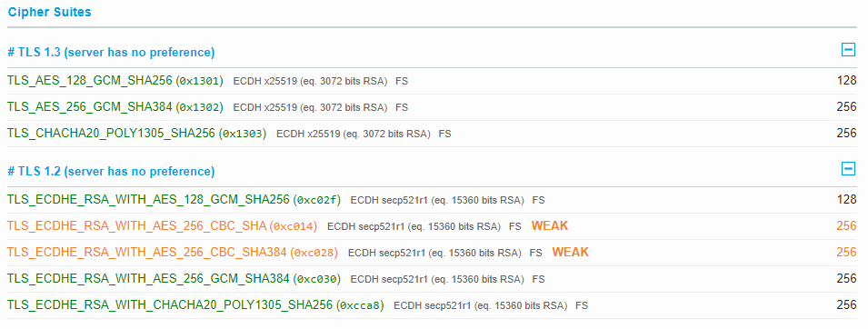868x329 pixels.
Task: Collapse the TLS 1.2 section with minus icon
Action: (x=848, y=169)
